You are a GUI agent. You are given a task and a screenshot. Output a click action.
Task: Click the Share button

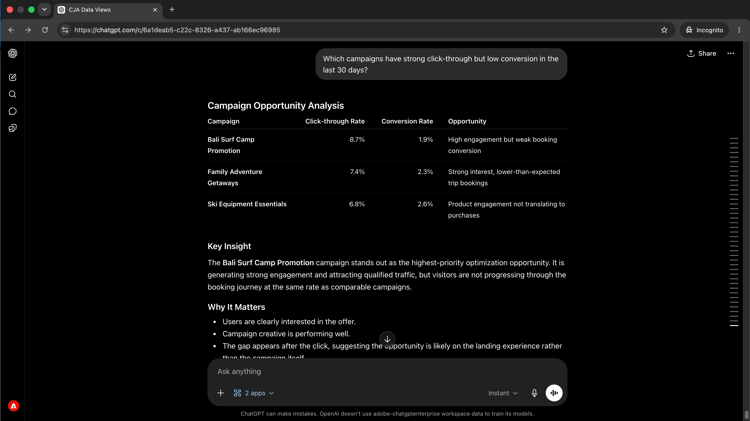click(x=702, y=54)
